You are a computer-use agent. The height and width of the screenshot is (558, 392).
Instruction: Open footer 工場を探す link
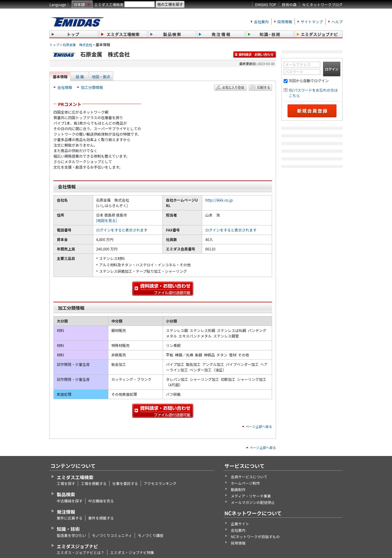coord(66,484)
